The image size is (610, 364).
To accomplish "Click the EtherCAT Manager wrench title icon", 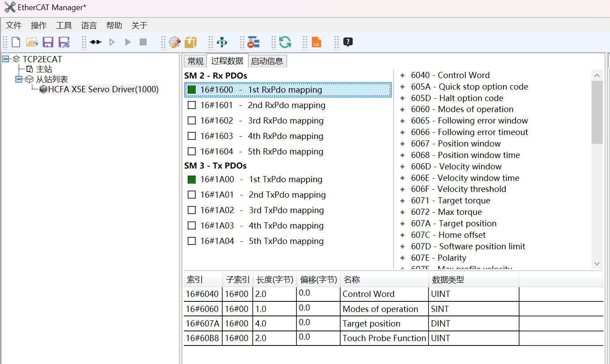I will coord(10,7).
